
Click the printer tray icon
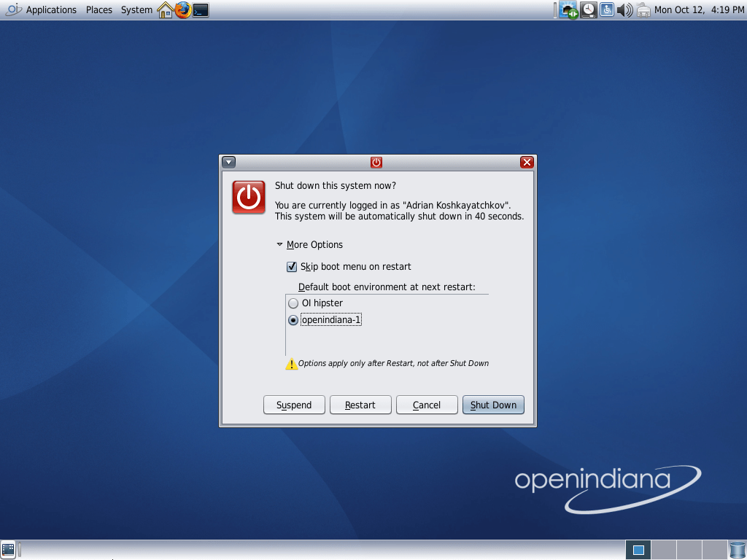tap(643, 10)
